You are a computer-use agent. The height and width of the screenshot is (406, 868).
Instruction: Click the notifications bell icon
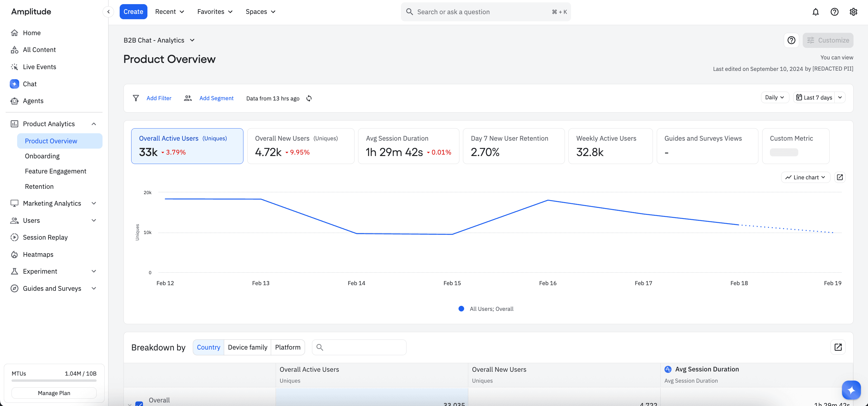click(x=815, y=12)
